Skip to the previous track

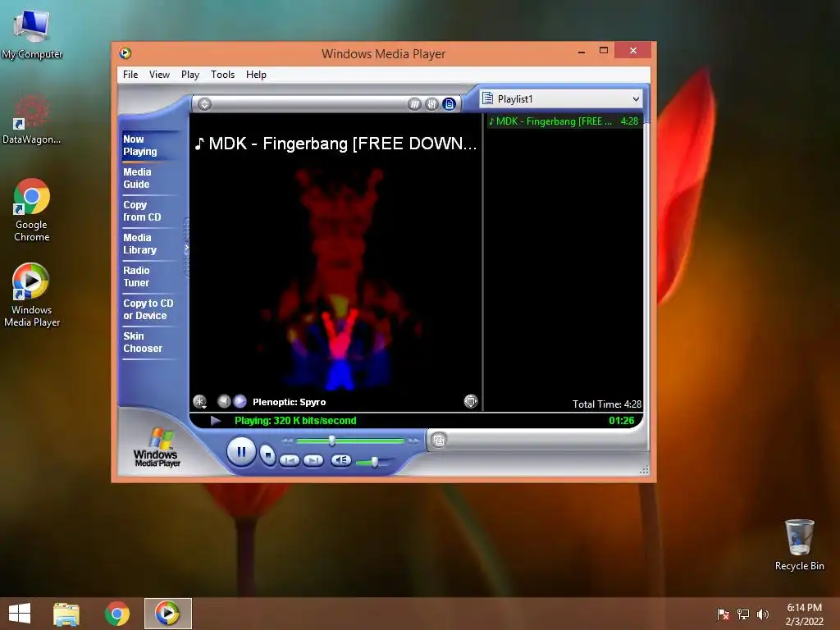point(290,460)
